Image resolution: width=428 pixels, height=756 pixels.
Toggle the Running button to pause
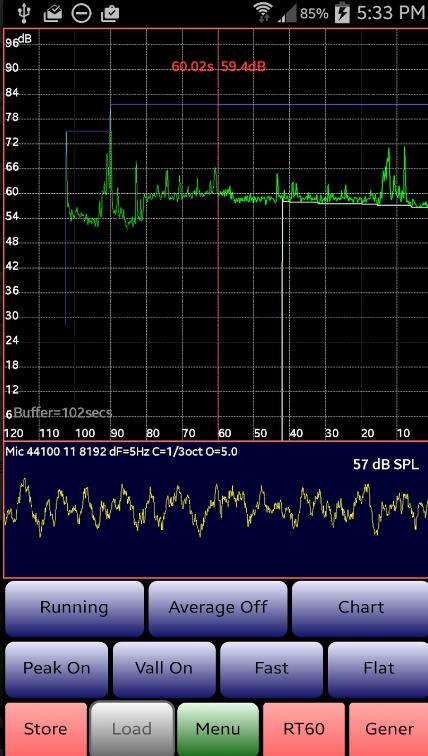(74, 608)
